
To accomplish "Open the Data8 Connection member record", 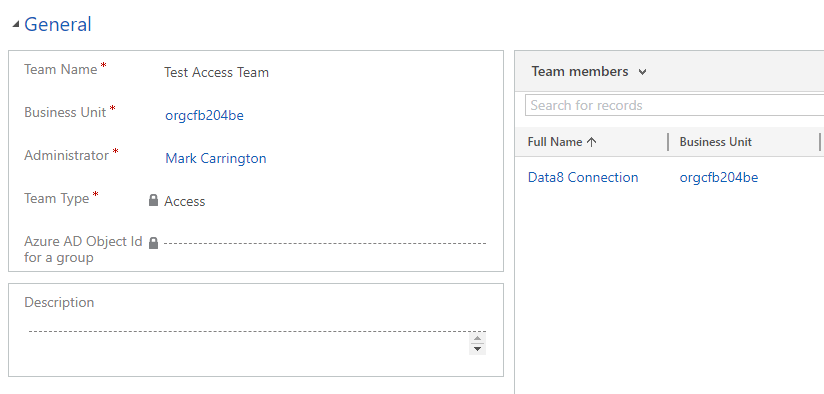I will click(x=583, y=178).
